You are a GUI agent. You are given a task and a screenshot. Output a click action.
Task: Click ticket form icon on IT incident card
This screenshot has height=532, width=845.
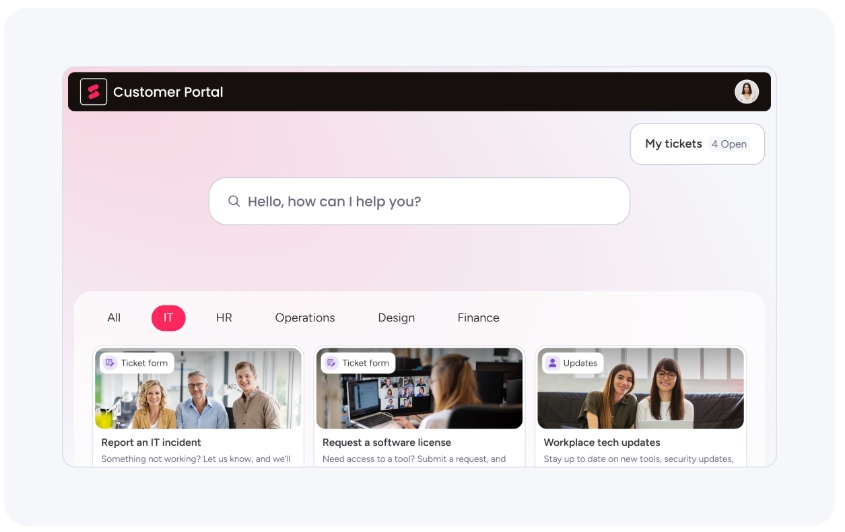pos(110,363)
